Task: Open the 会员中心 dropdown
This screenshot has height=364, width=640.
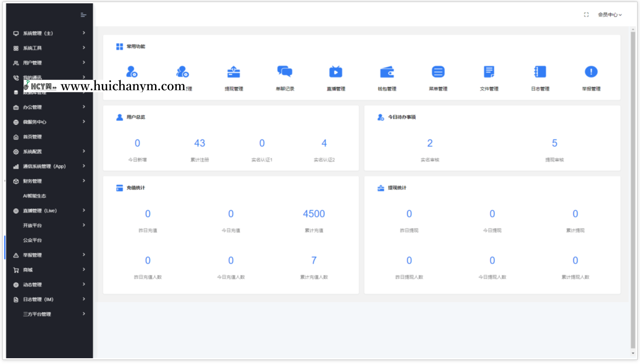Action: coord(609,15)
